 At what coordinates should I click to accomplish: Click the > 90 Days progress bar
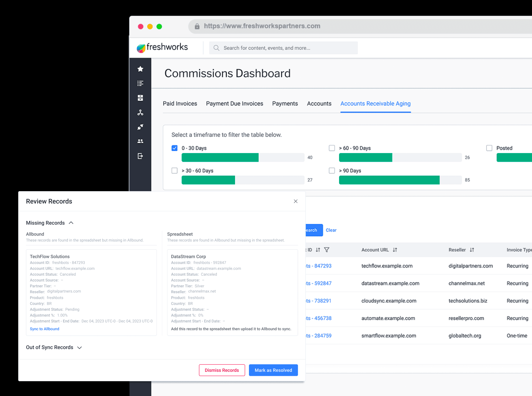pos(400,180)
